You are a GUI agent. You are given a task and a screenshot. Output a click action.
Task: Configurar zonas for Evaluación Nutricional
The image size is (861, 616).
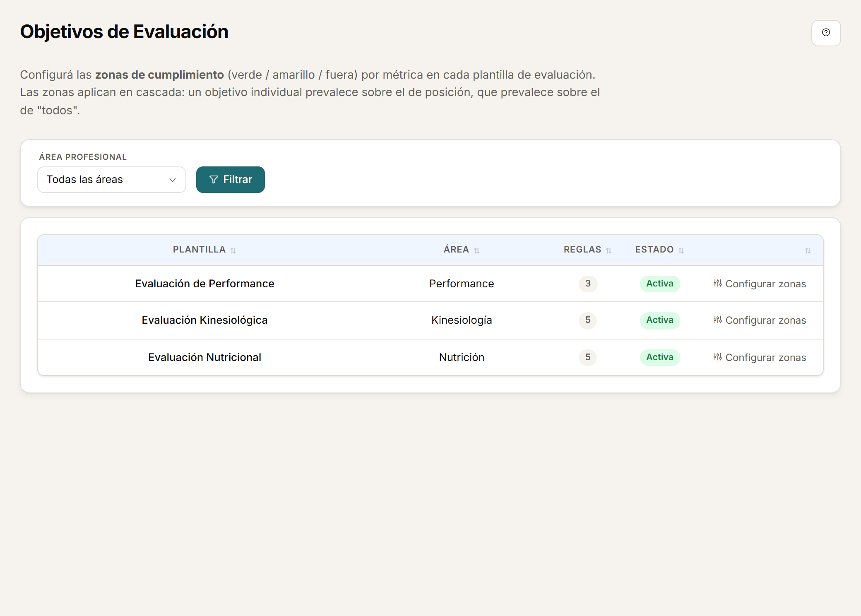(760, 357)
